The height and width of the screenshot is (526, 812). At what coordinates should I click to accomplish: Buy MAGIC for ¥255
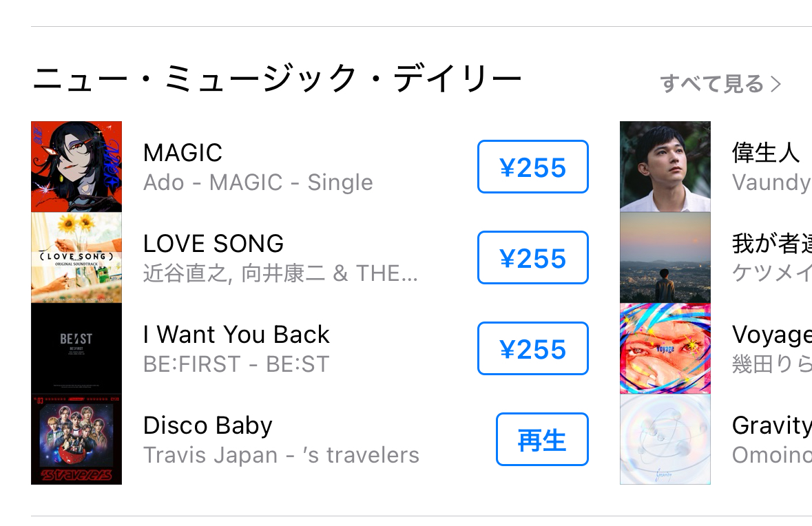click(532, 167)
